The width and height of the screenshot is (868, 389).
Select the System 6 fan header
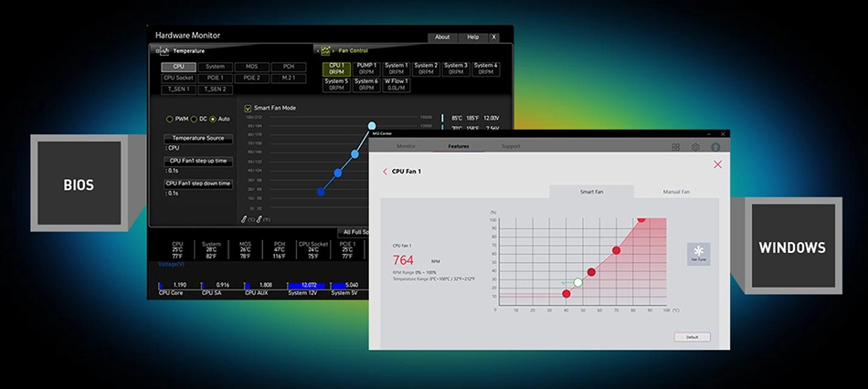pos(366,85)
